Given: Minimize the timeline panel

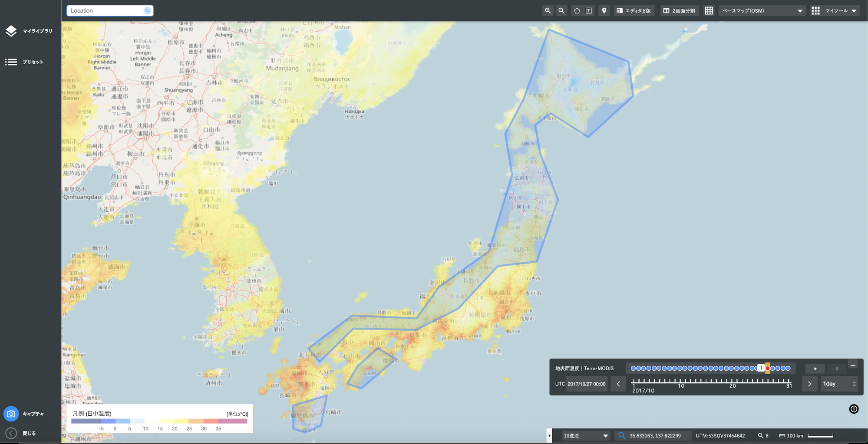Looking at the screenshot, I should [853, 365].
